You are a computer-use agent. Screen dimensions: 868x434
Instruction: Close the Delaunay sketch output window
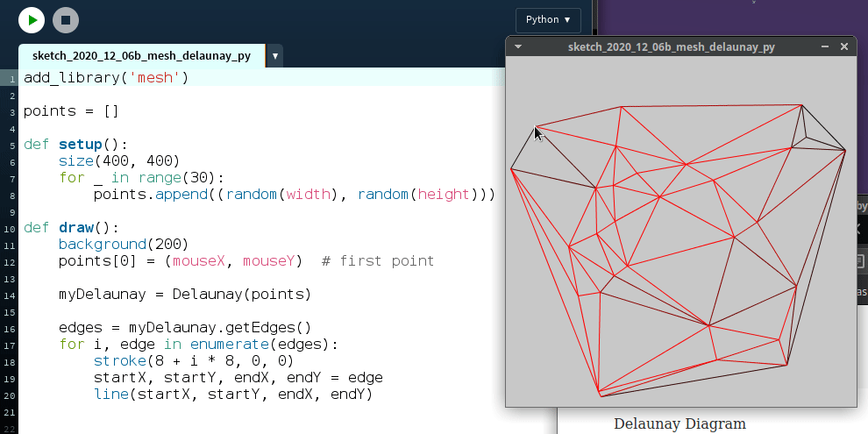coord(844,46)
